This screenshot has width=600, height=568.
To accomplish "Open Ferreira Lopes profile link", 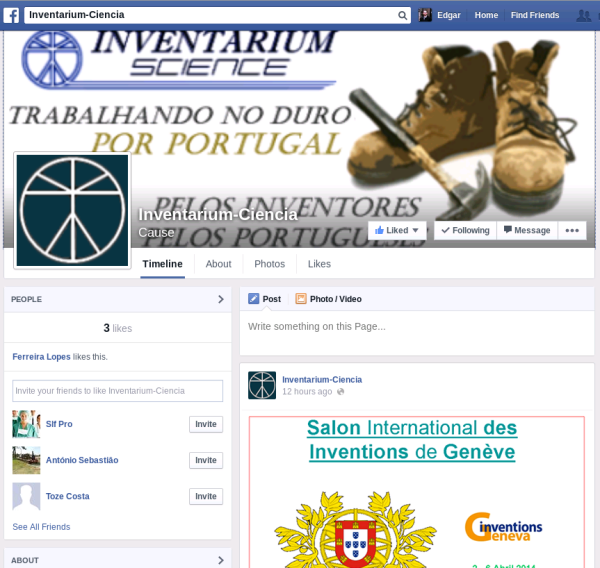I will pos(41,357).
